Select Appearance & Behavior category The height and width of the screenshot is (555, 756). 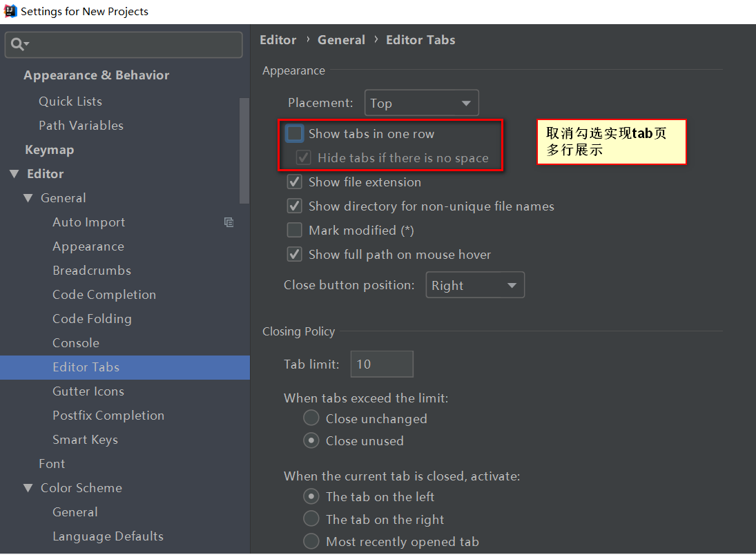click(97, 75)
